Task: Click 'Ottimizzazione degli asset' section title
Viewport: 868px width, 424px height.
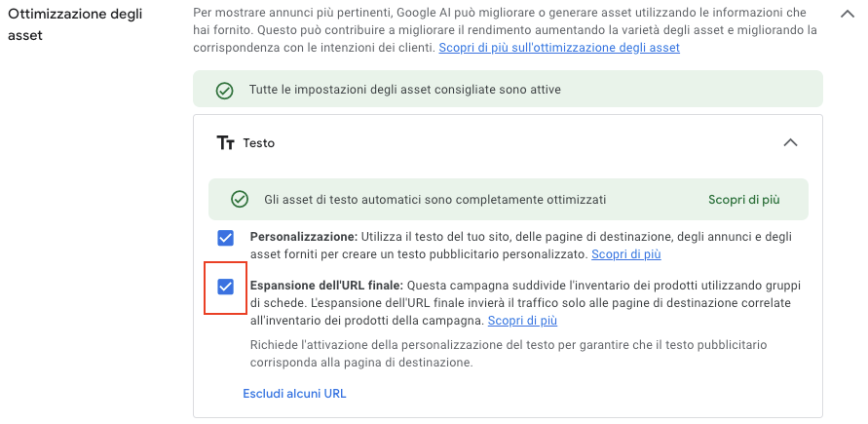Action: click(75, 25)
